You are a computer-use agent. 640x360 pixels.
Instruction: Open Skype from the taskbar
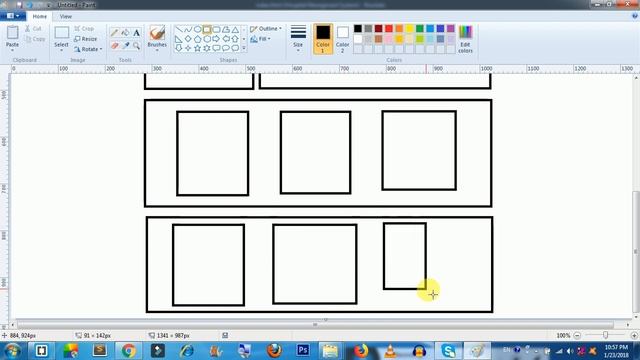(449, 351)
